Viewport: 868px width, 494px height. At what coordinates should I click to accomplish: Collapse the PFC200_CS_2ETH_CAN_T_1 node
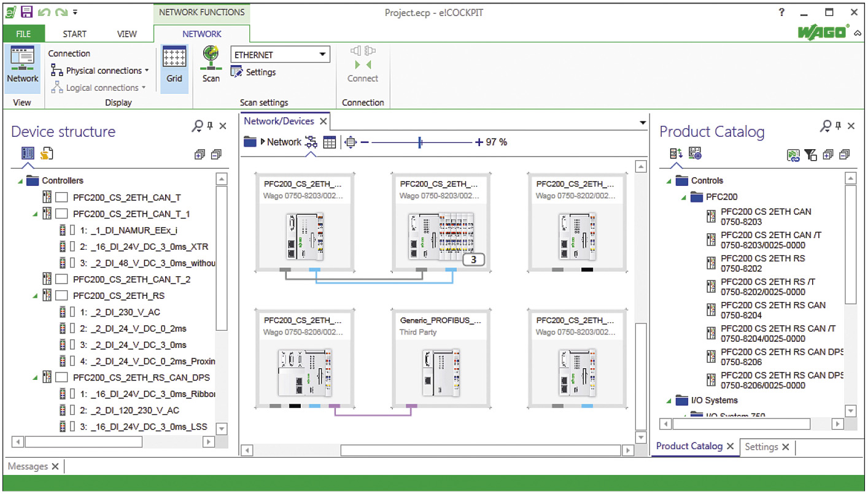pos(36,214)
